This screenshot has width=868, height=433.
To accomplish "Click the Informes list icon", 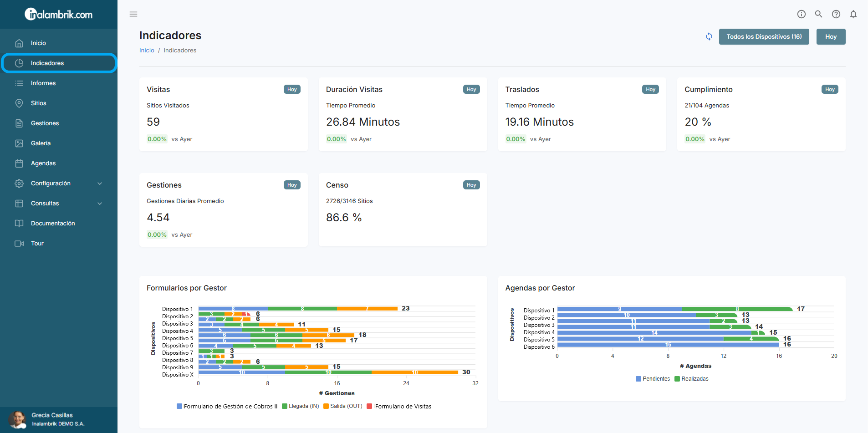I will coord(19,83).
